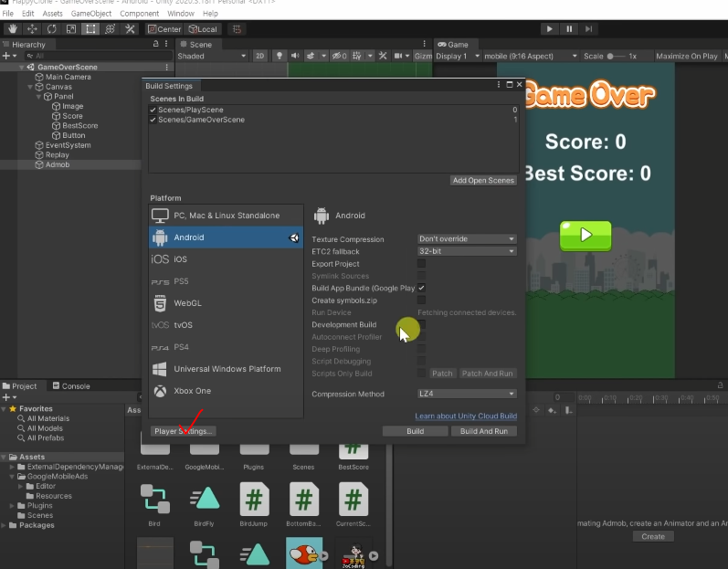Select the Move tool

32,29
